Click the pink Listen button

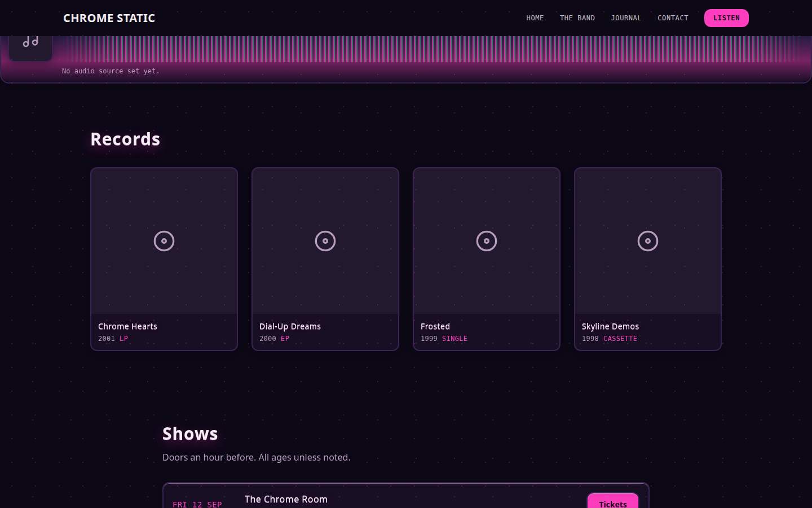pyautogui.click(x=726, y=18)
